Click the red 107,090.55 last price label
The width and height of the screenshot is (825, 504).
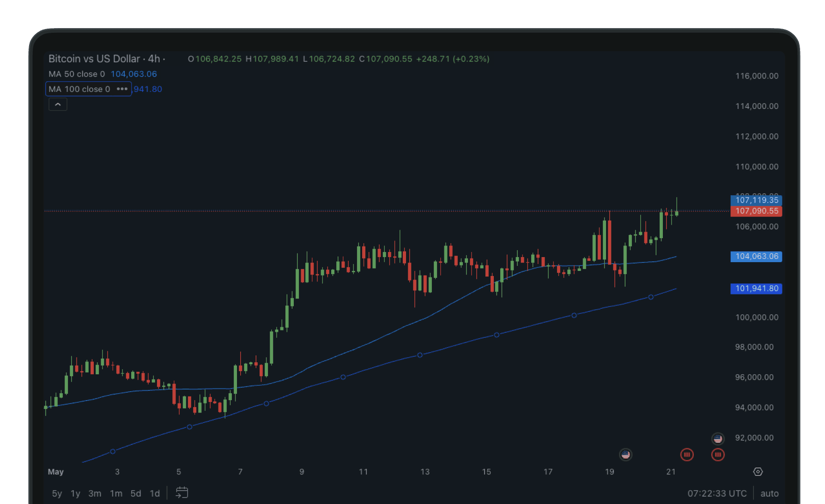click(x=756, y=211)
